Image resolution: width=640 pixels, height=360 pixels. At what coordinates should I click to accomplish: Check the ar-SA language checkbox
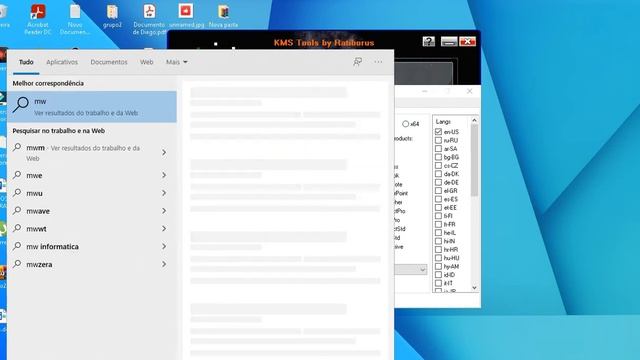[x=438, y=149]
